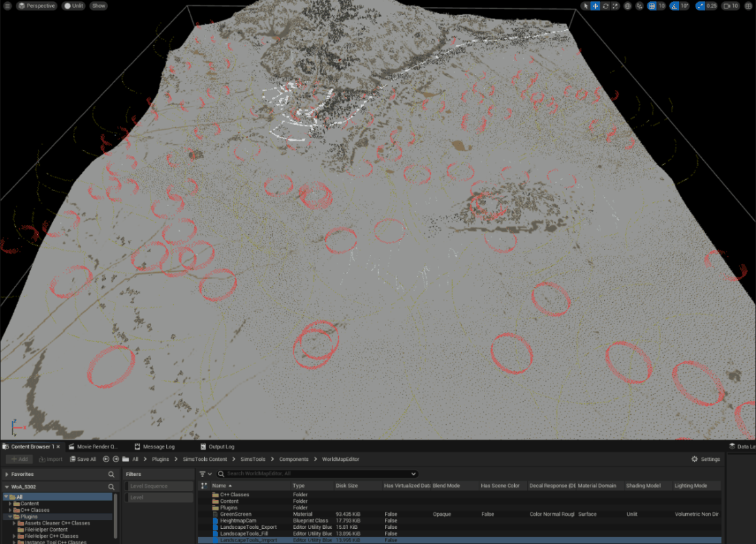The width and height of the screenshot is (756, 544).
Task: Toggle rotation angle snapping
Action: (674, 5)
